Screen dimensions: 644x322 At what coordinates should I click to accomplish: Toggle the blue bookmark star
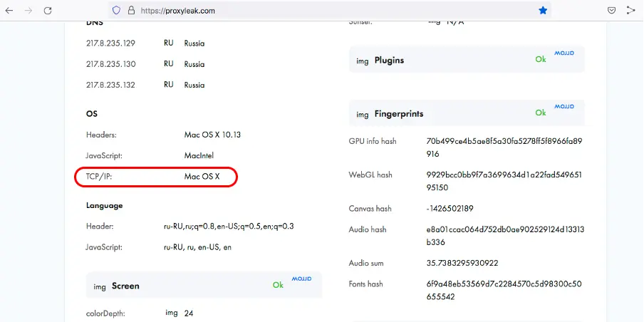(x=543, y=11)
